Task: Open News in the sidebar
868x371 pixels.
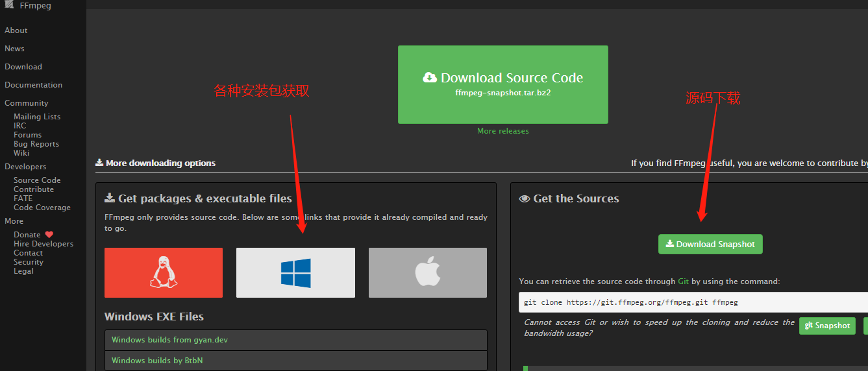Action: pos(14,49)
